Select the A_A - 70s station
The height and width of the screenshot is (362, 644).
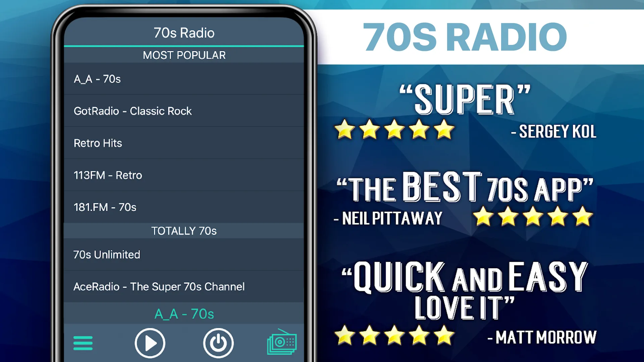point(184,79)
